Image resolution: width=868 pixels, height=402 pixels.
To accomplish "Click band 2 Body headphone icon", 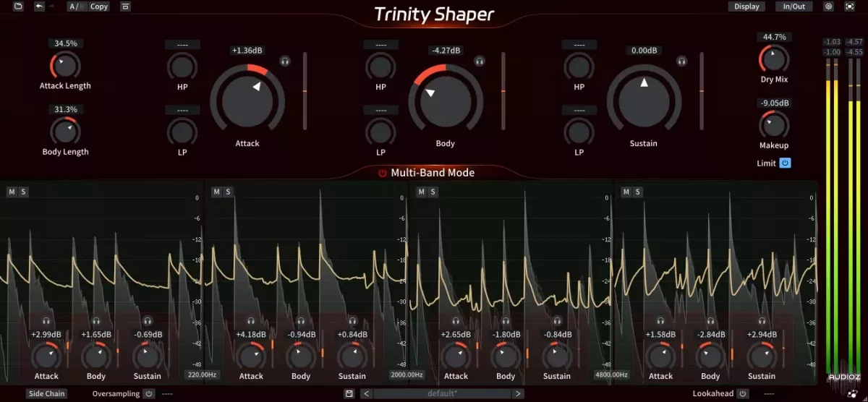I will click(x=302, y=320).
